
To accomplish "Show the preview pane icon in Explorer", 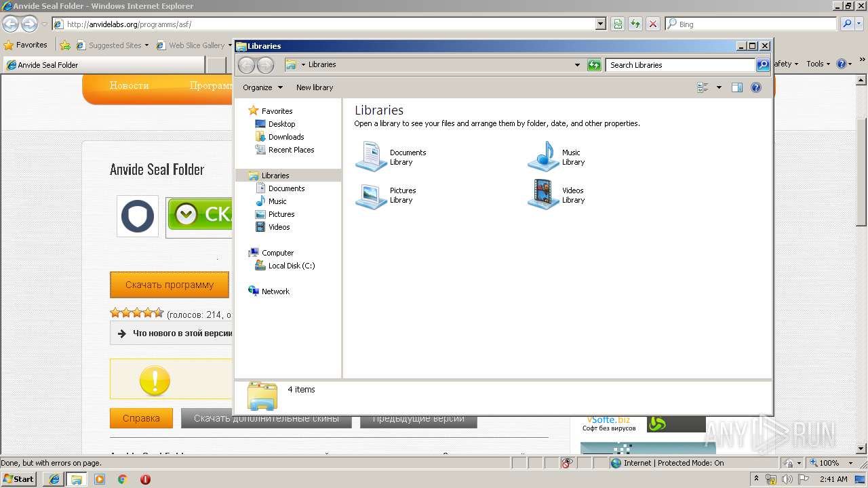I will (x=737, y=87).
